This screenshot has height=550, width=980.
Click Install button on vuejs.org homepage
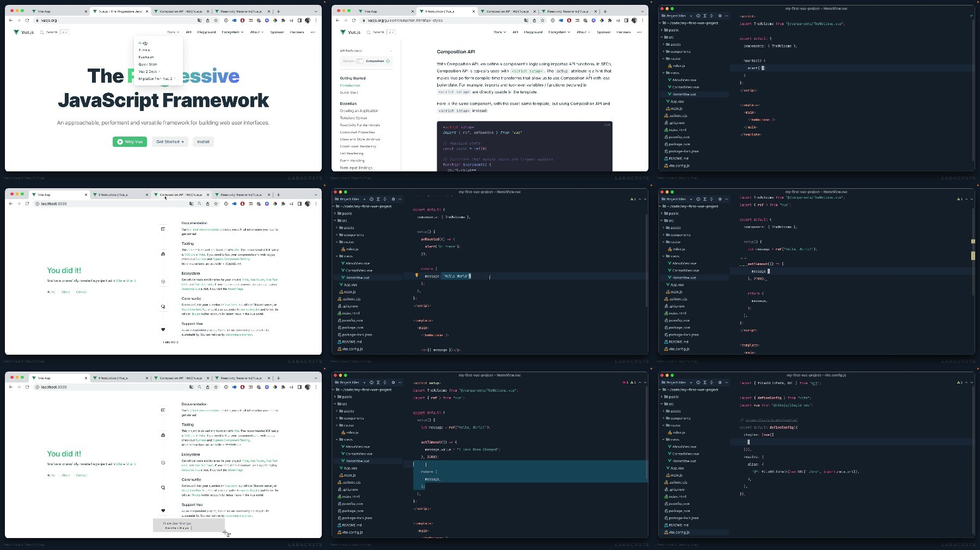point(203,141)
